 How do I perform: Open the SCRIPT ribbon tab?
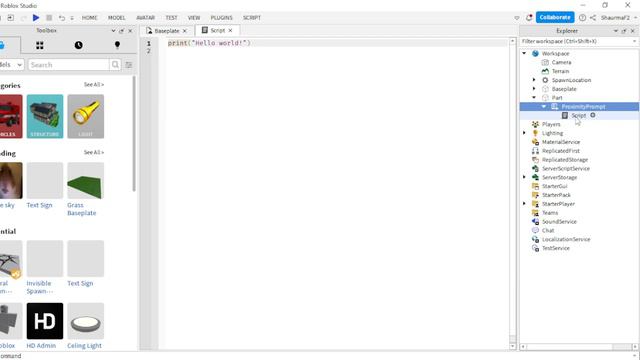[252, 18]
